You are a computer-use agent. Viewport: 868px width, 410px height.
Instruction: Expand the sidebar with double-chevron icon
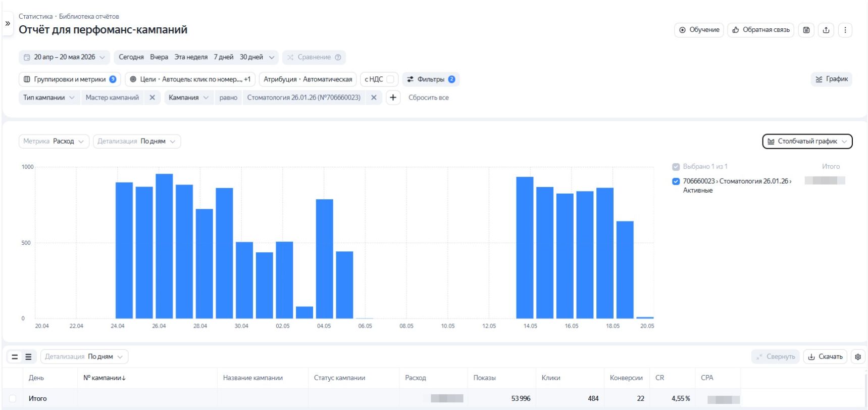click(8, 23)
